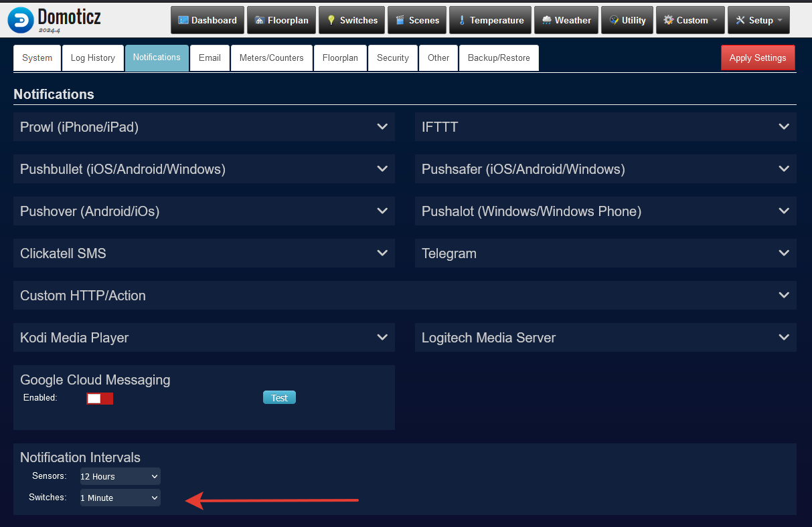The height and width of the screenshot is (527, 812).
Task: Switch to the System tab
Action: point(37,58)
